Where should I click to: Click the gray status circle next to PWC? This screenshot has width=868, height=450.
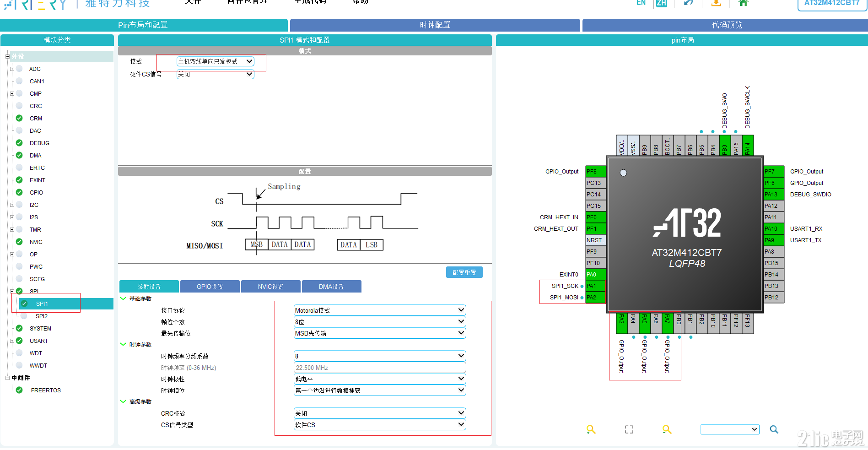tap(19, 266)
